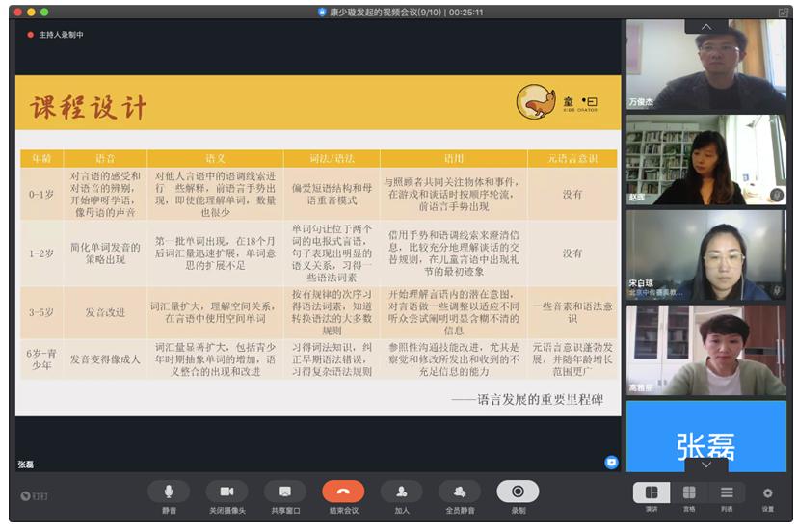Screen dimensions: 798x532
Task: Click the DingTalk (钉钉) logo at bottom left
Action: pyautogui.click(x=34, y=495)
